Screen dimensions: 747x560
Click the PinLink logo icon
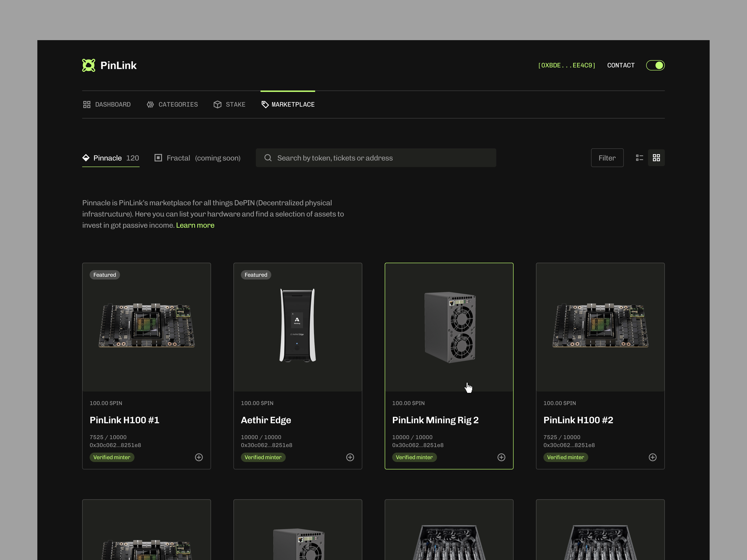(88, 65)
